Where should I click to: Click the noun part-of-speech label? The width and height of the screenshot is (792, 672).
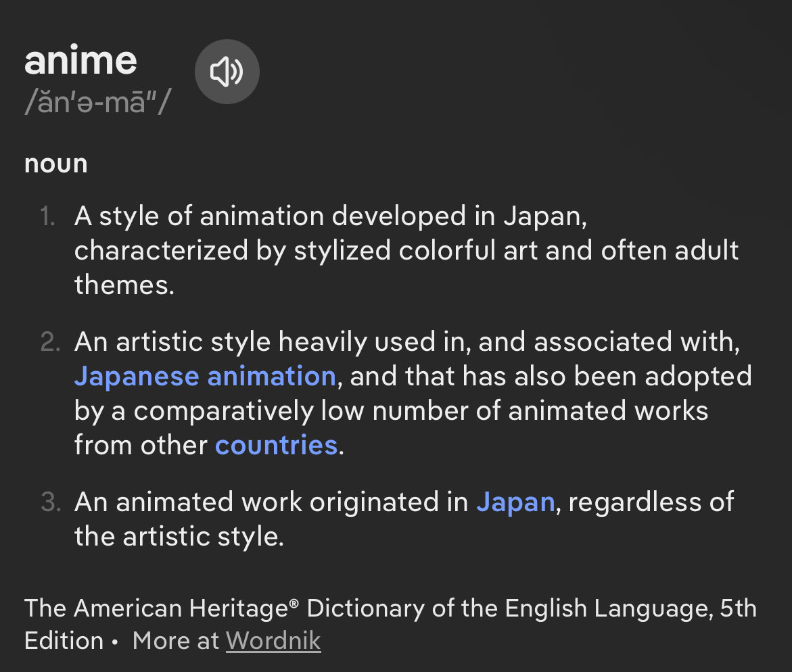pyautogui.click(x=56, y=164)
